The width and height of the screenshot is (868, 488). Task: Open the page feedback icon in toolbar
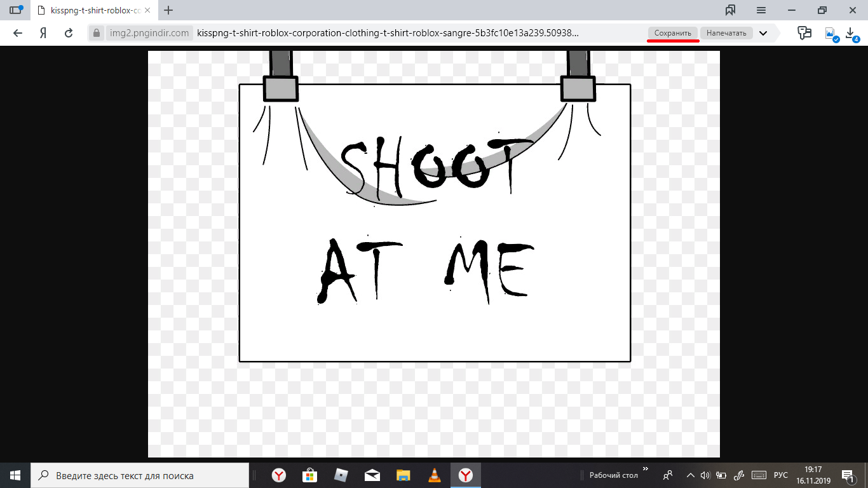click(804, 33)
